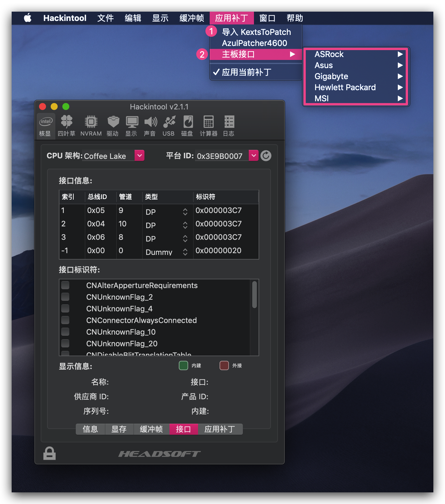This screenshot has width=445, height=504.
Task: Toggle CNUnknownFlag_10 checkbox
Action: tap(65, 332)
